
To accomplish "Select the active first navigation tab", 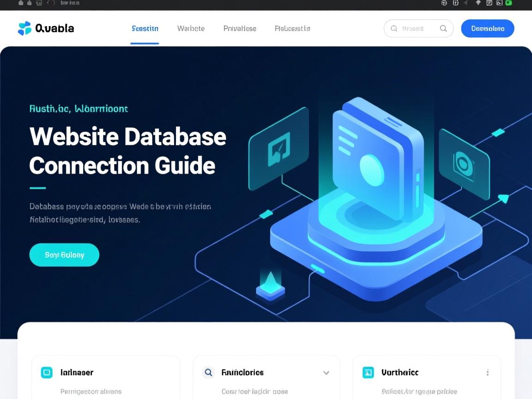I will (145, 29).
